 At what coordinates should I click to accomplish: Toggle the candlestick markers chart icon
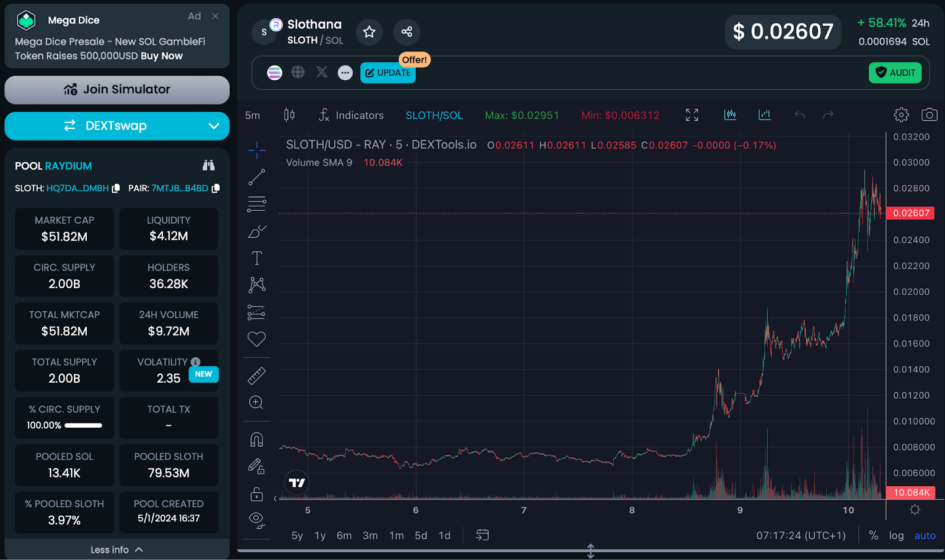tap(730, 115)
